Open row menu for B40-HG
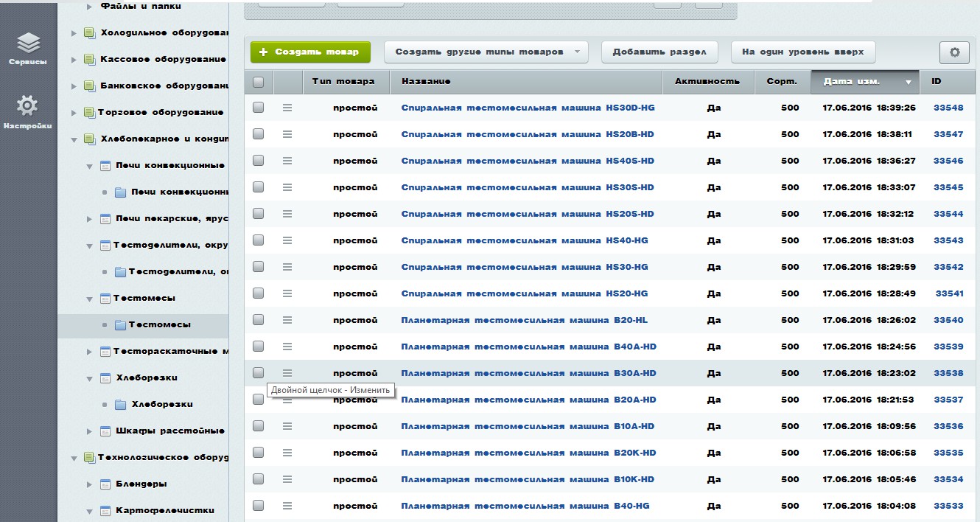 tap(287, 506)
